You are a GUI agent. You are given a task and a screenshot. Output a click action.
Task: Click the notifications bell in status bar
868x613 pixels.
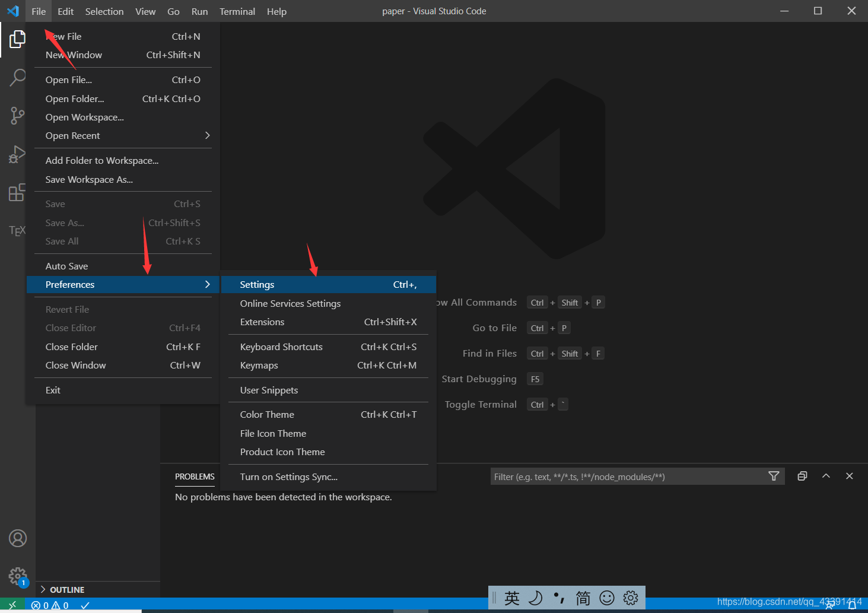(852, 605)
